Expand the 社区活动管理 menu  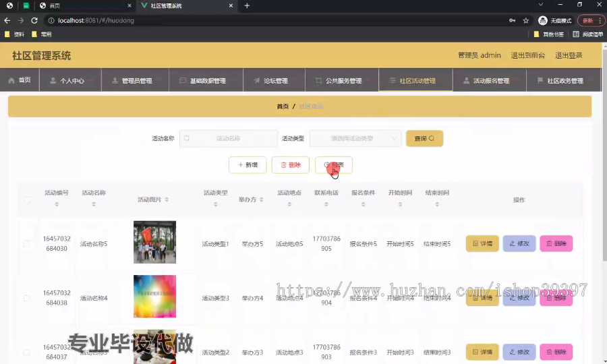click(x=415, y=80)
